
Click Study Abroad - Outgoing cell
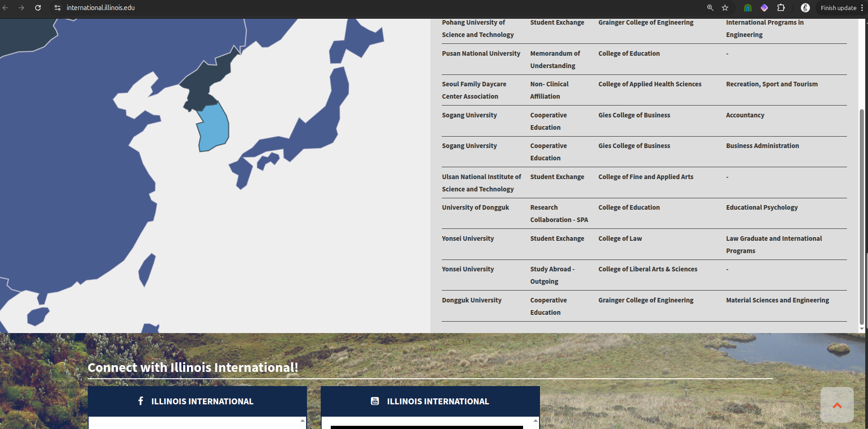[x=552, y=275]
